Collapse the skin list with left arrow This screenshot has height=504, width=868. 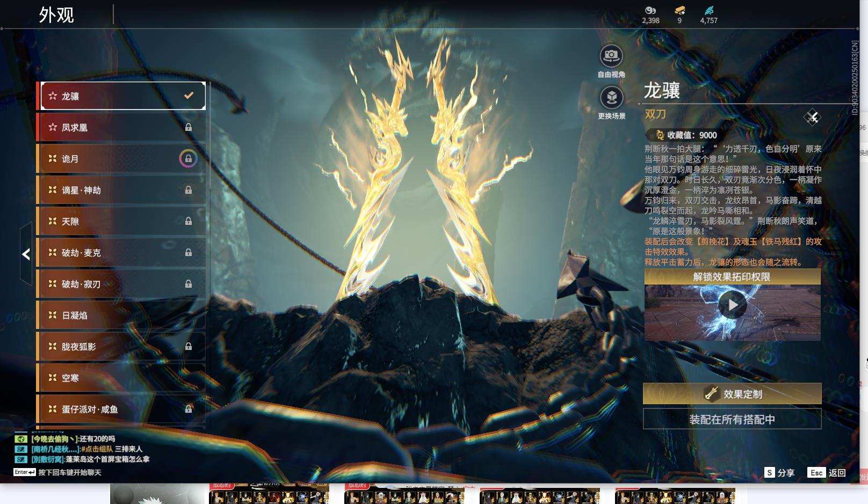pyautogui.click(x=26, y=254)
